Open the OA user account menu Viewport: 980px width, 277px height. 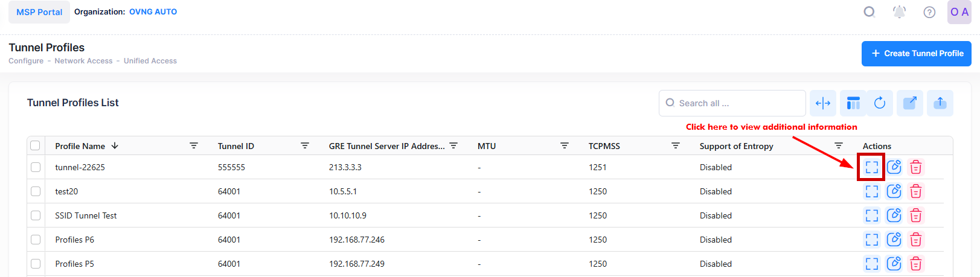959,12
